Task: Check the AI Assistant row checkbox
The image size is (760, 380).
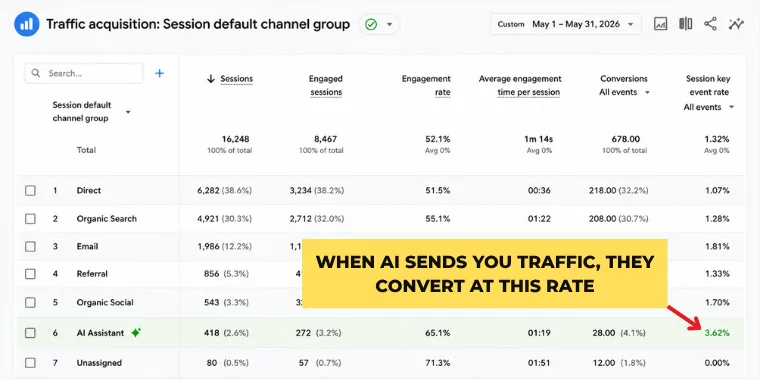Action: [x=30, y=333]
